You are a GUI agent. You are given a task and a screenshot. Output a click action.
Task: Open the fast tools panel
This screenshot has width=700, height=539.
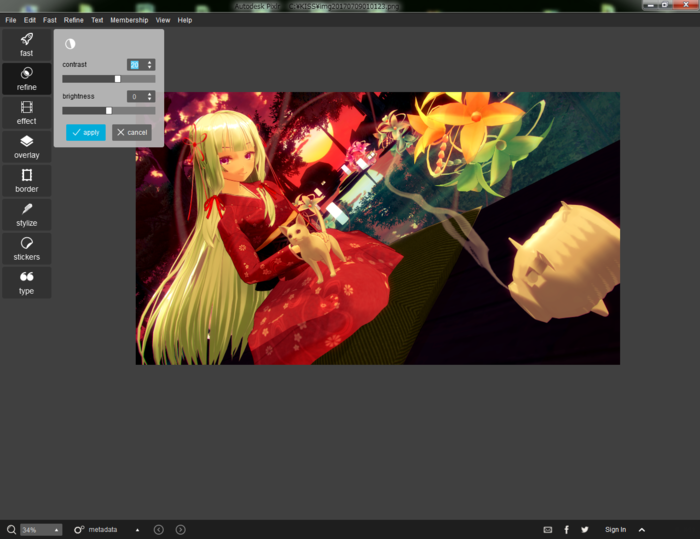(26, 45)
